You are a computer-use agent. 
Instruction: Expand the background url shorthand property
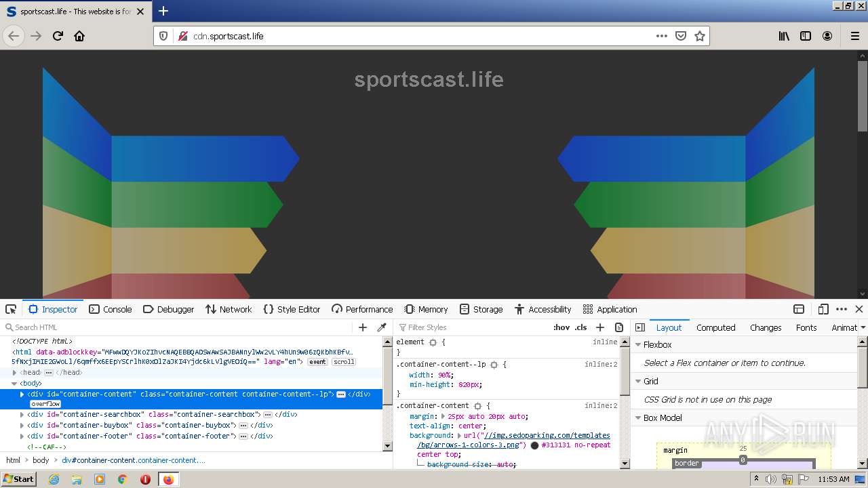click(459, 436)
